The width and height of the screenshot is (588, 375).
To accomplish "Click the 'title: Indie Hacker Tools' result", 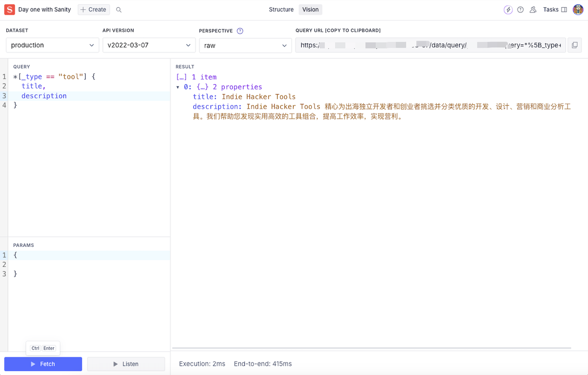I will click(244, 96).
